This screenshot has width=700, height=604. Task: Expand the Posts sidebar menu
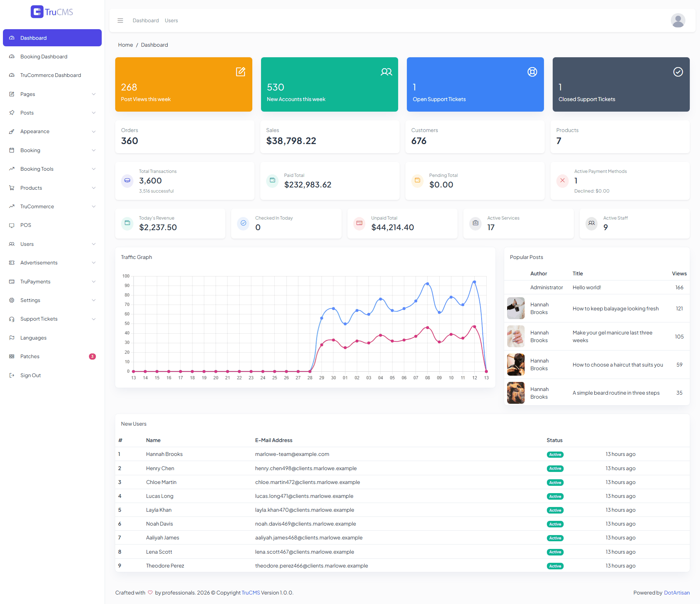[x=52, y=113]
